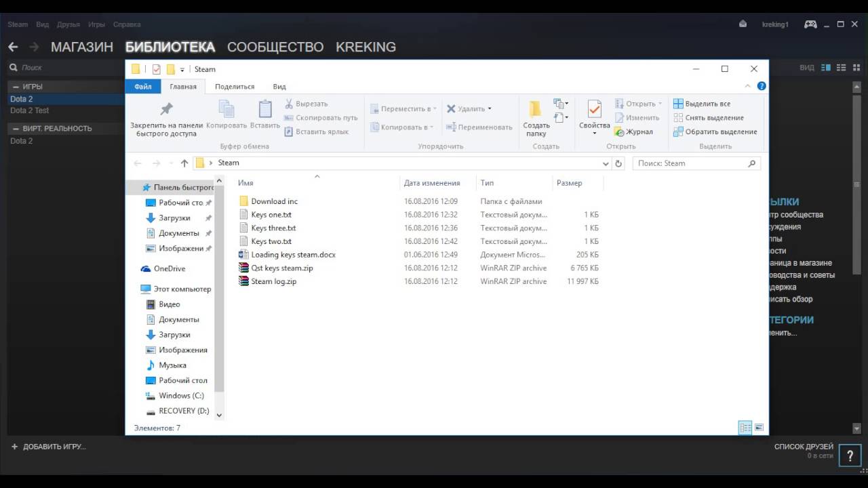Click ДОБАВИТЬ ИГРУ in Steam
This screenshot has width=868, height=488.
point(49,447)
